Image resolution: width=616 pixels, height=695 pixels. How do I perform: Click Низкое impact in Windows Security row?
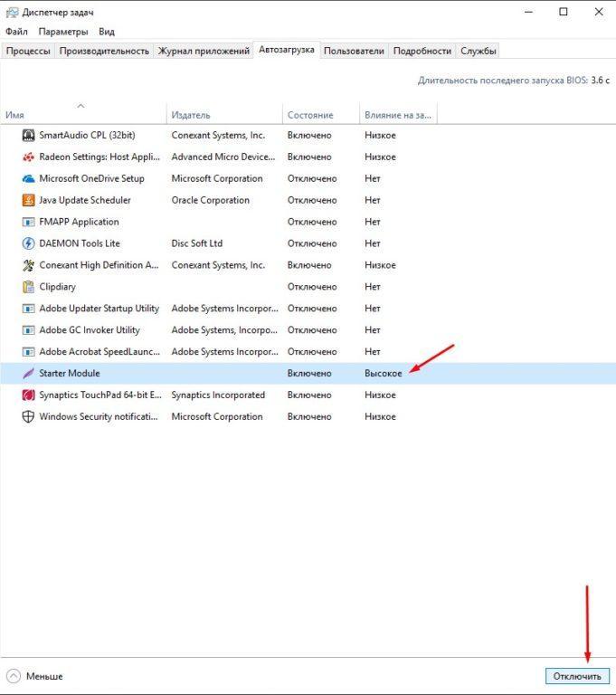[x=380, y=416]
